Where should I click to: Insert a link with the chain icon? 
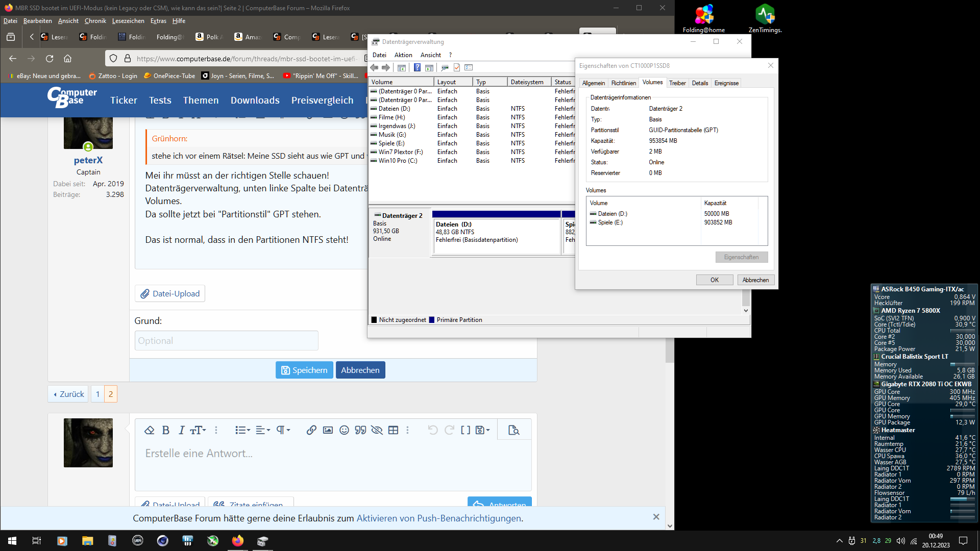[x=311, y=430]
